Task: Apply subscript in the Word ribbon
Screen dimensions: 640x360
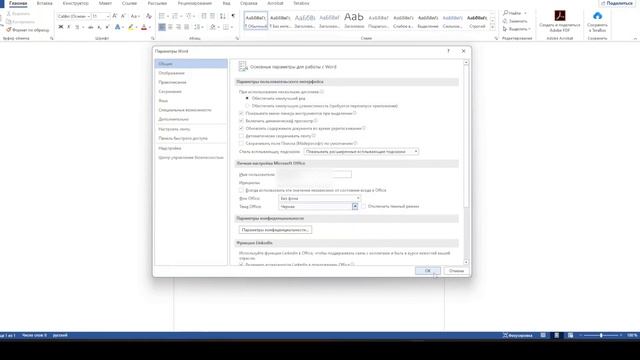Action: click(99, 27)
